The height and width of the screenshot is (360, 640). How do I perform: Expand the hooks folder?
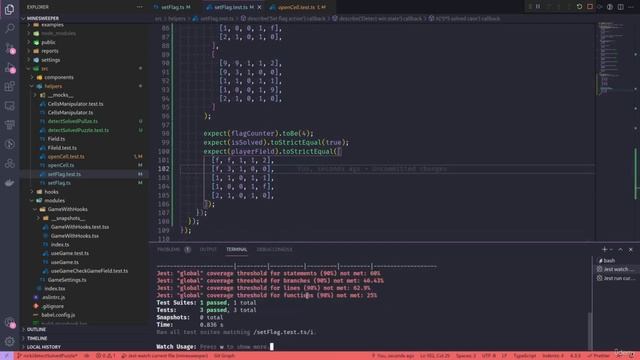pos(51,192)
